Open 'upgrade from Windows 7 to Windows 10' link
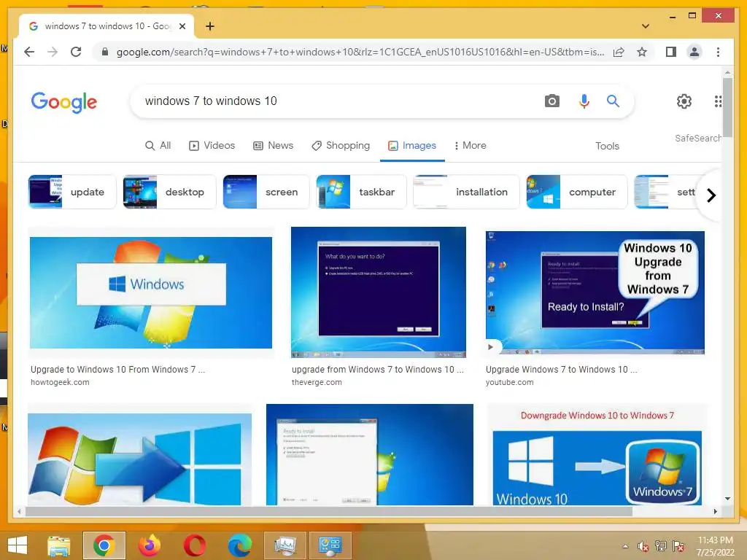The height and width of the screenshot is (560, 747). coord(377,370)
